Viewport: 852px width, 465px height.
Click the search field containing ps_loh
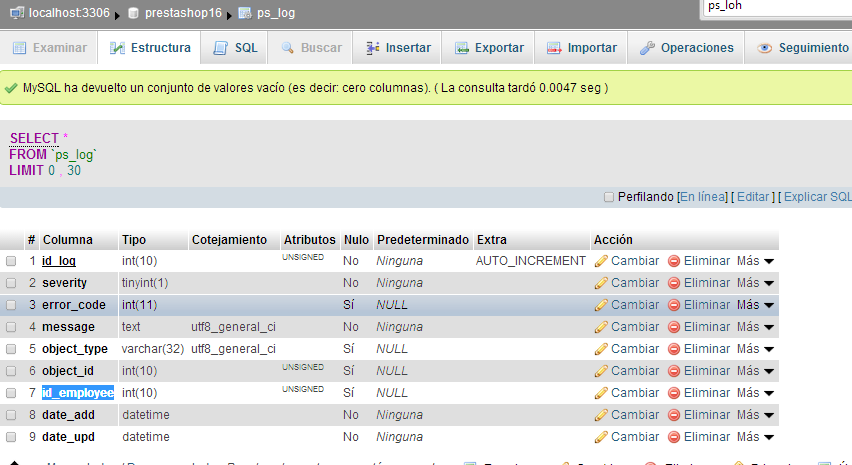[x=775, y=7]
